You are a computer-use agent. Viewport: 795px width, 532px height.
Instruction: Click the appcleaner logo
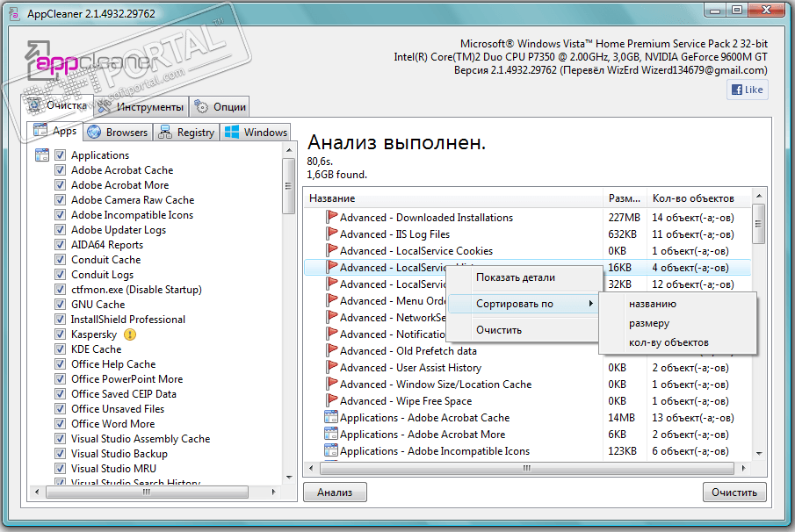[91, 61]
